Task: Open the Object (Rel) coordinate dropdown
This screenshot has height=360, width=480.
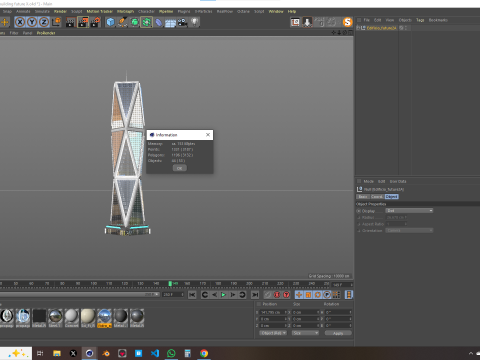Action: pos(273,333)
